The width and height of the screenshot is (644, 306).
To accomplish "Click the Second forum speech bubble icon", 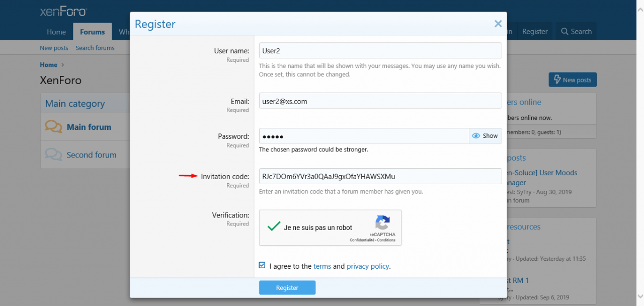I will coord(53,155).
